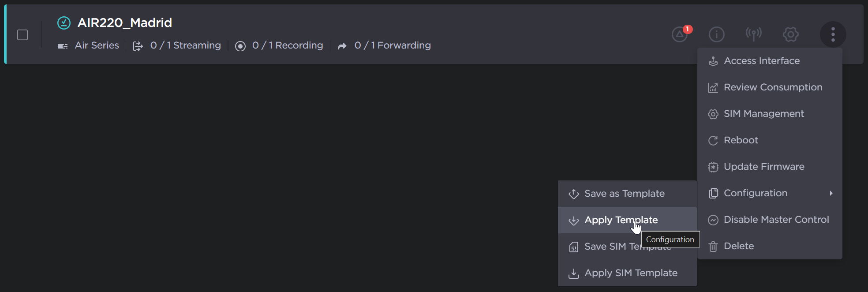Click the AIR220_Madrid status check icon

tap(64, 22)
